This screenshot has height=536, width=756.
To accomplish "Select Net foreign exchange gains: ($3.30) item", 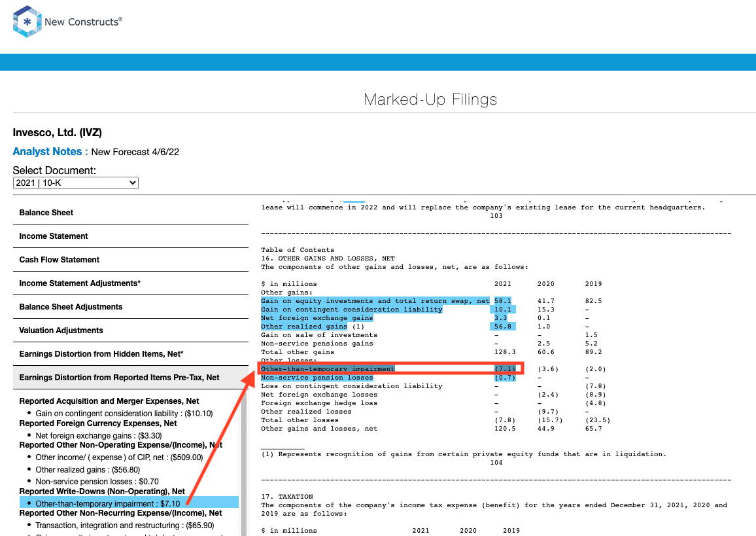I will tap(98, 436).
